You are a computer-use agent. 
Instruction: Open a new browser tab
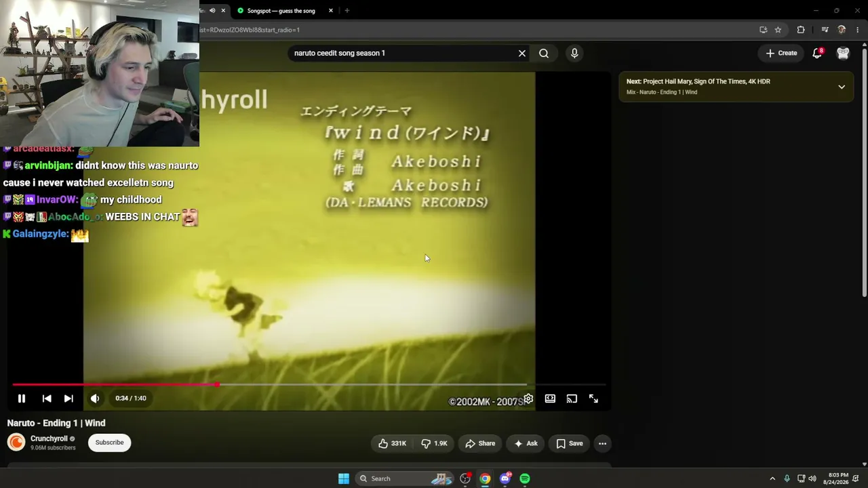pyautogui.click(x=347, y=11)
